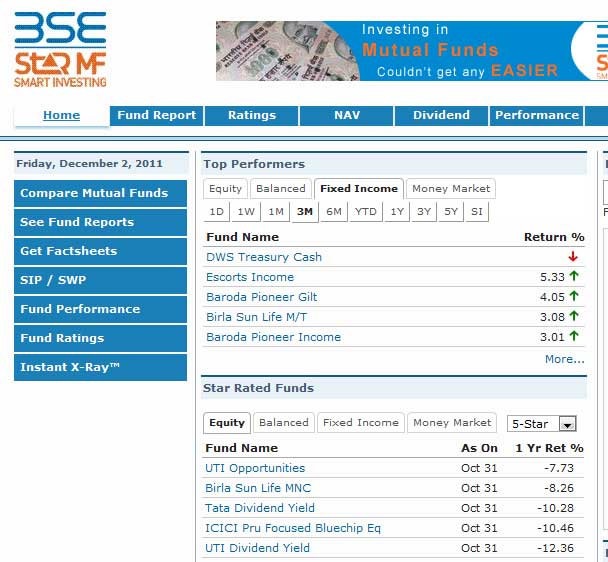Image resolution: width=608 pixels, height=562 pixels.
Task: Open the 5-Star rating dropdown
Action: 542,424
